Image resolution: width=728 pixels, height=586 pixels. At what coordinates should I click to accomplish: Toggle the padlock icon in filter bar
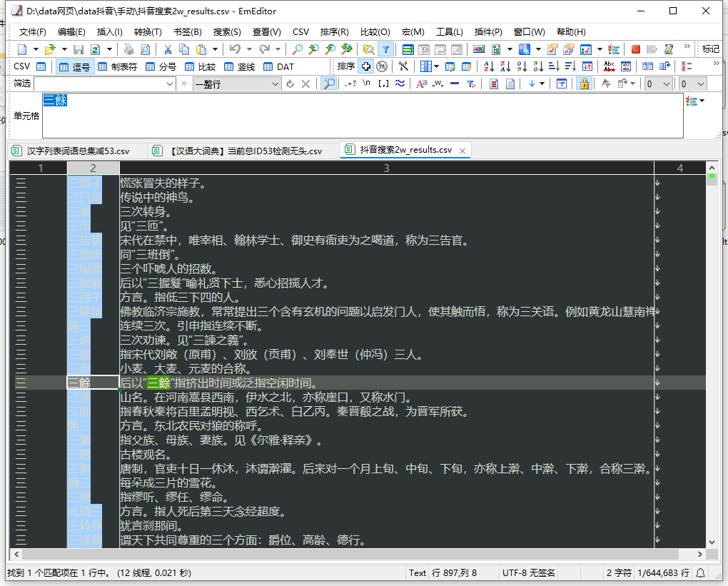click(584, 84)
